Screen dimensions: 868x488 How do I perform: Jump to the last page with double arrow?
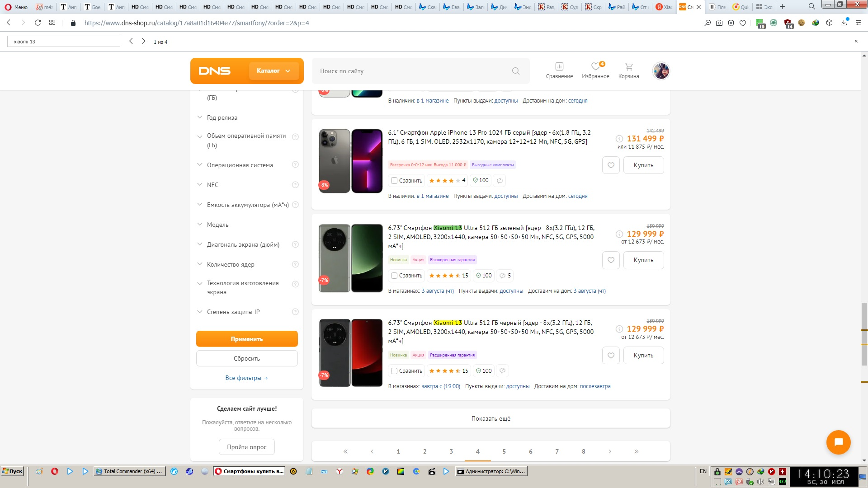pos(636,451)
